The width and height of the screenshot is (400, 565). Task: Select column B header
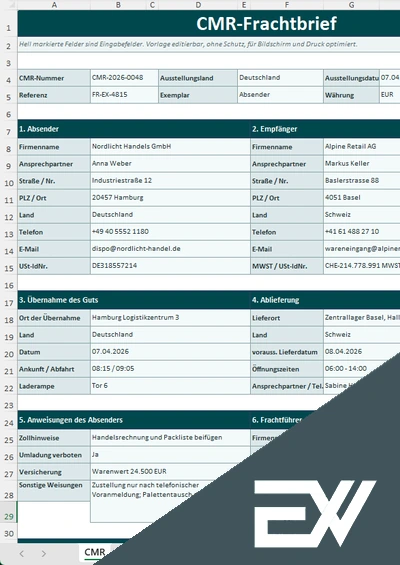[x=118, y=5]
